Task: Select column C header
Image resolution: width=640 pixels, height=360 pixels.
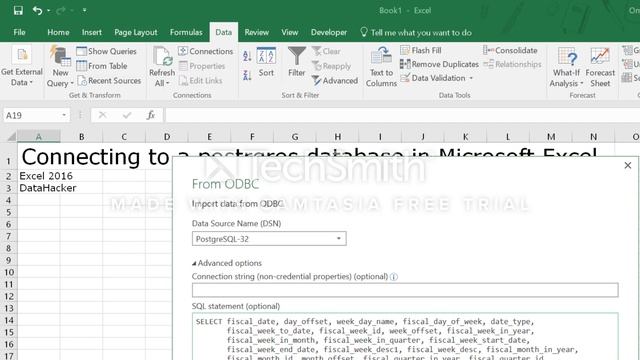Action: pyautogui.click(x=124, y=137)
